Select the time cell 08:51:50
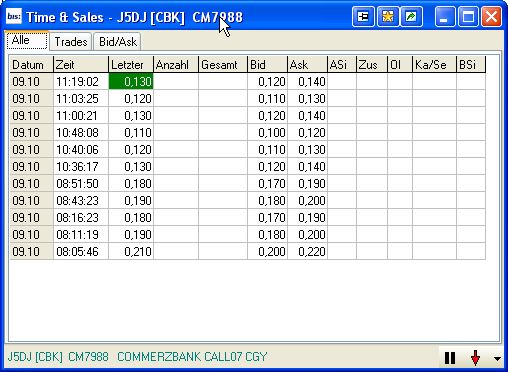This screenshot has width=508, height=372. point(81,184)
